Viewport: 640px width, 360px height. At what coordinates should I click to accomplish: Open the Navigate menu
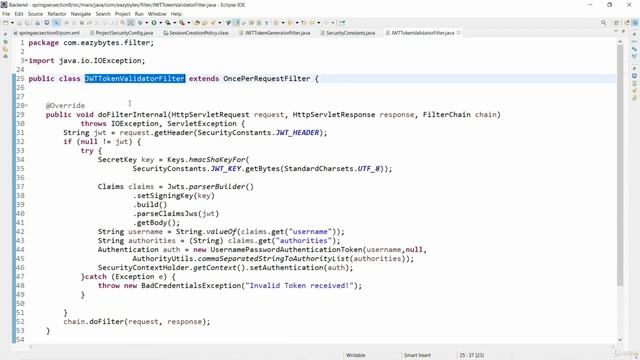(81, 14)
